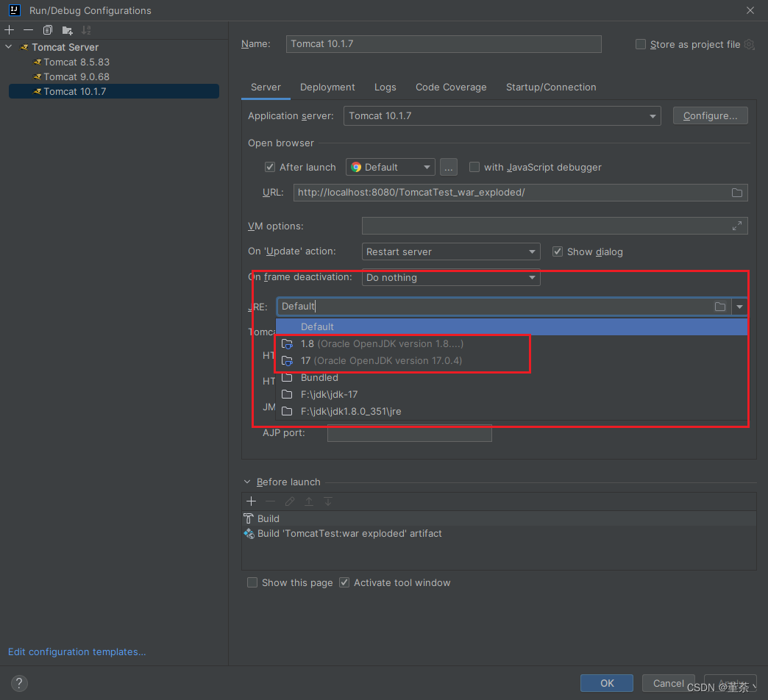
Task: Select 17 Oracle OpenJDK option
Action: click(511, 361)
